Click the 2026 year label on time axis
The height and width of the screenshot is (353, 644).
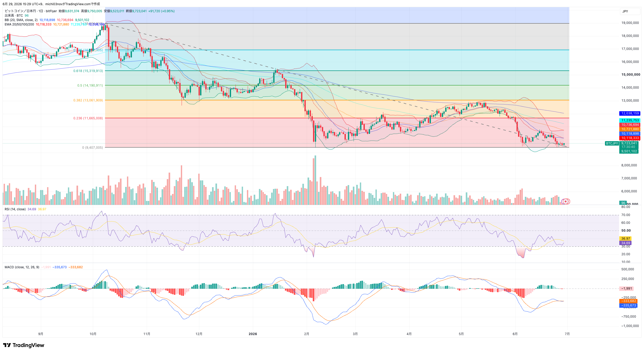(253, 334)
